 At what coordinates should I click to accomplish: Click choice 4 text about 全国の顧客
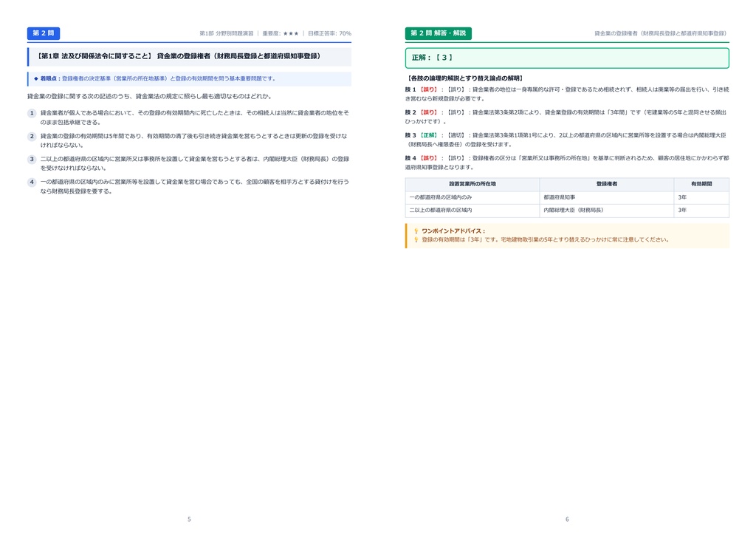click(x=194, y=186)
